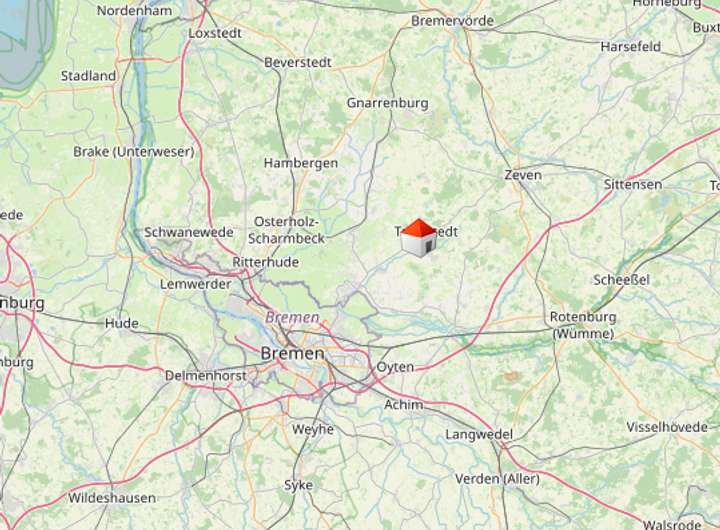Click the Achim place name
This screenshot has height=530, width=720.
tap(404, 405)
